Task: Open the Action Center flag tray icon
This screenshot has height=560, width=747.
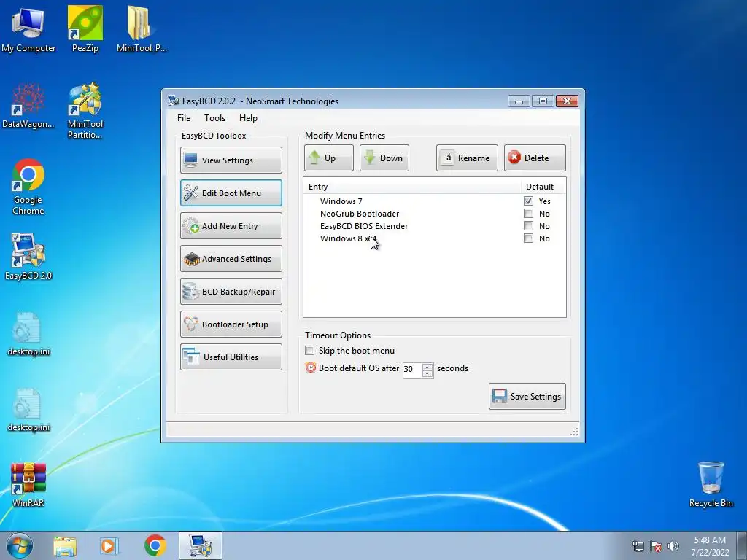Action: point(656,546)
